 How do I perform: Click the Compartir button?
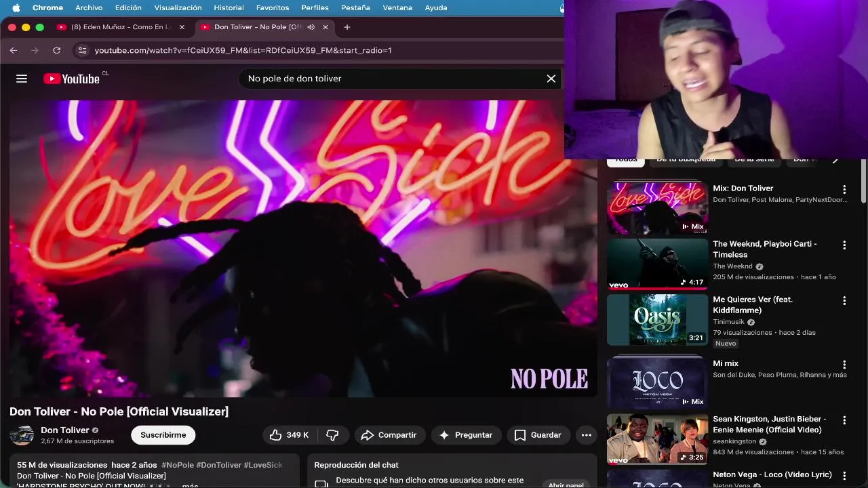coord(389,435)
